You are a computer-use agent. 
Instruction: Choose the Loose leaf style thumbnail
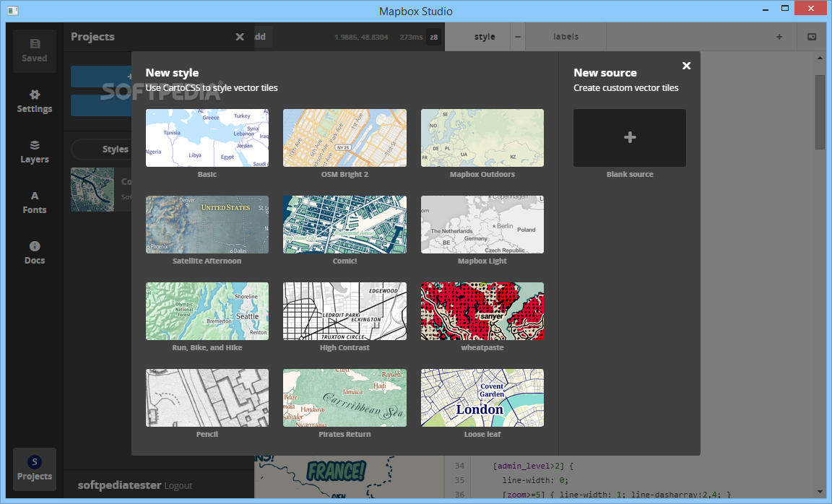pyautogui.click(x=482, y=398)
